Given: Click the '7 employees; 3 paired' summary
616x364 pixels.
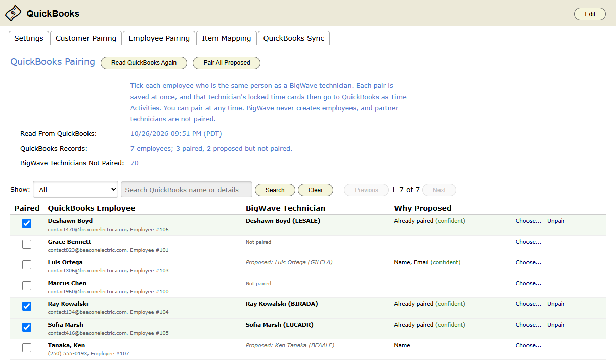Looking at the screenshot, I should pyautogui.click(x=211, y=149).
